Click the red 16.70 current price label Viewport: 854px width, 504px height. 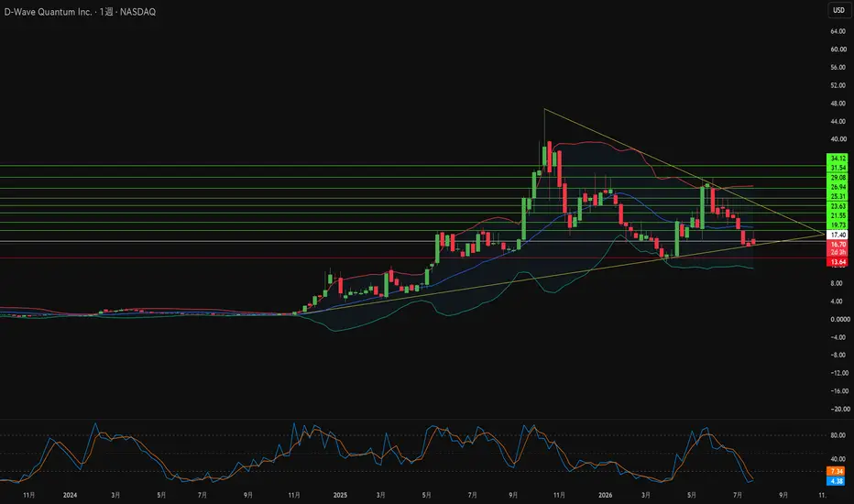(838, 245)
